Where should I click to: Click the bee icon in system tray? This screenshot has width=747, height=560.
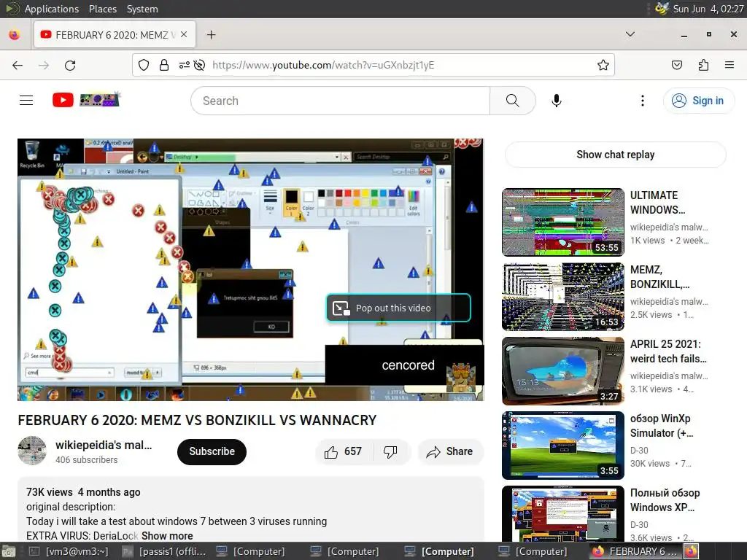(661, 9)
